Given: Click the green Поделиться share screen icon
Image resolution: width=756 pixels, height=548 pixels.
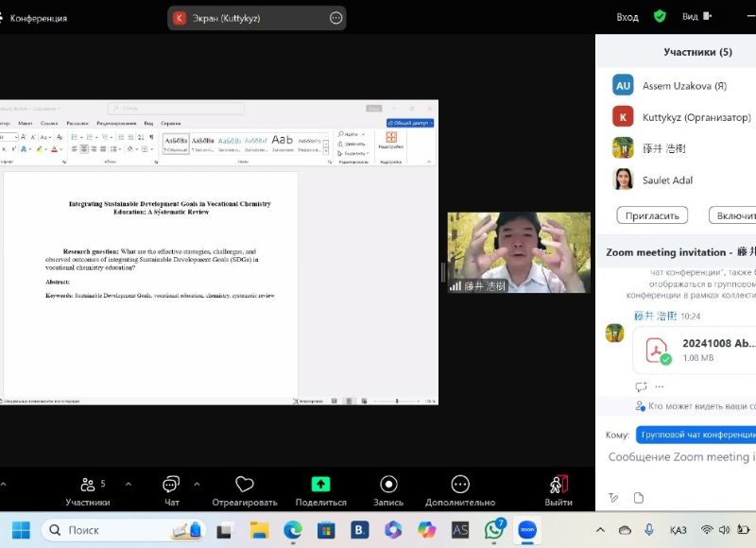Looking at the screenshot, I should (x=320, y=485).
